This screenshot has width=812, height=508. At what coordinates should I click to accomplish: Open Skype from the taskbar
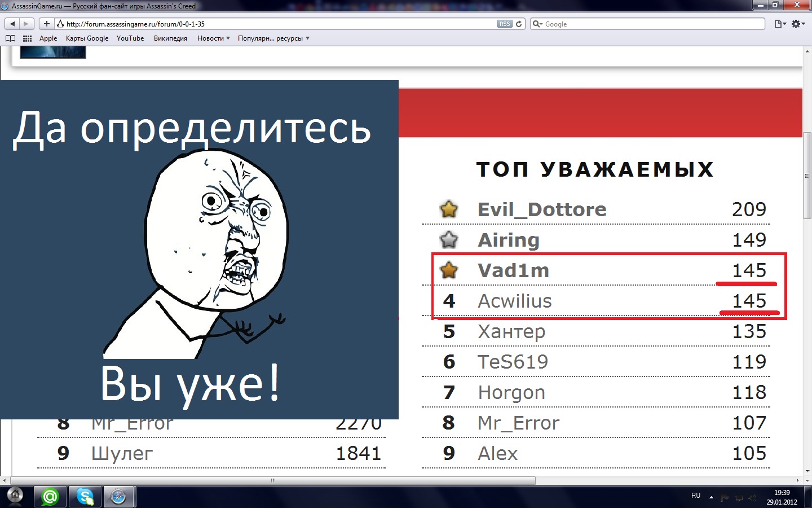pos(85,497)
